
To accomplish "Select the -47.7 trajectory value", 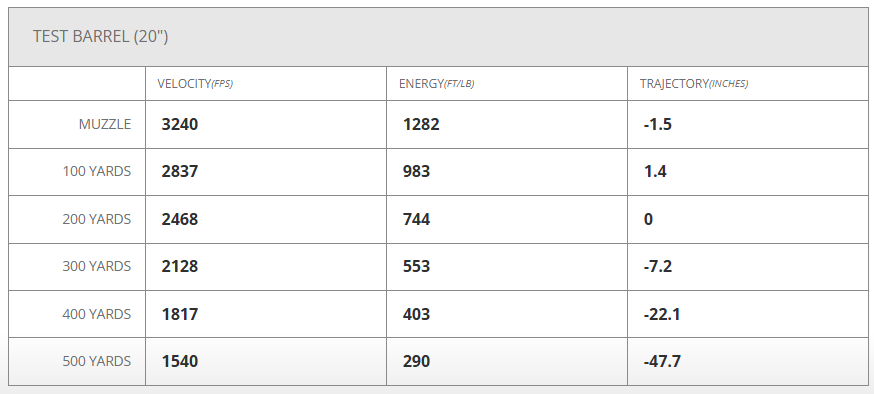I will [x=662, y=361].
